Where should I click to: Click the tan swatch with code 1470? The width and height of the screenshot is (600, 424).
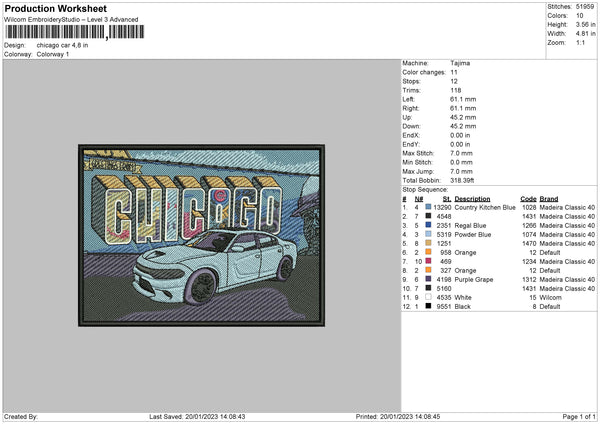428,243
